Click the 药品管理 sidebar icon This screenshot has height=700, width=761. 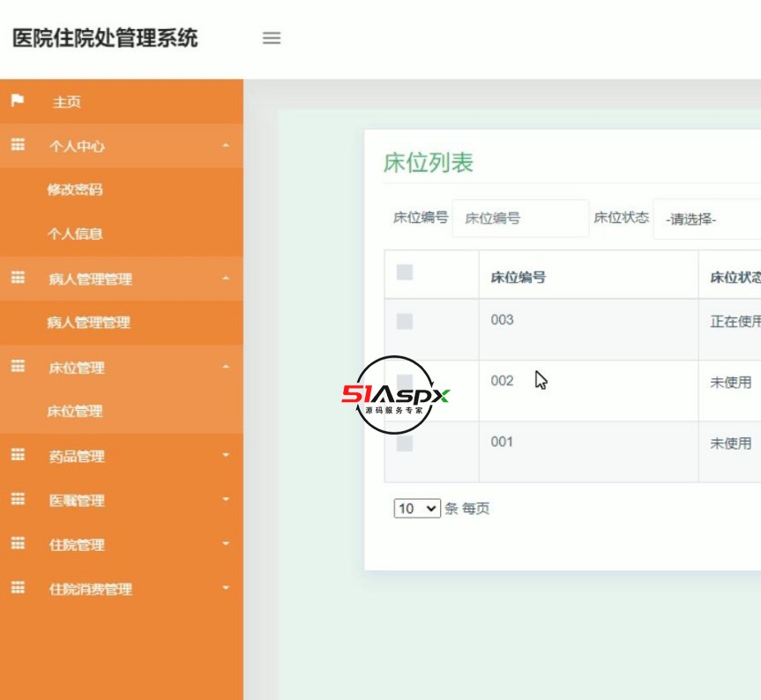[17, 457]
